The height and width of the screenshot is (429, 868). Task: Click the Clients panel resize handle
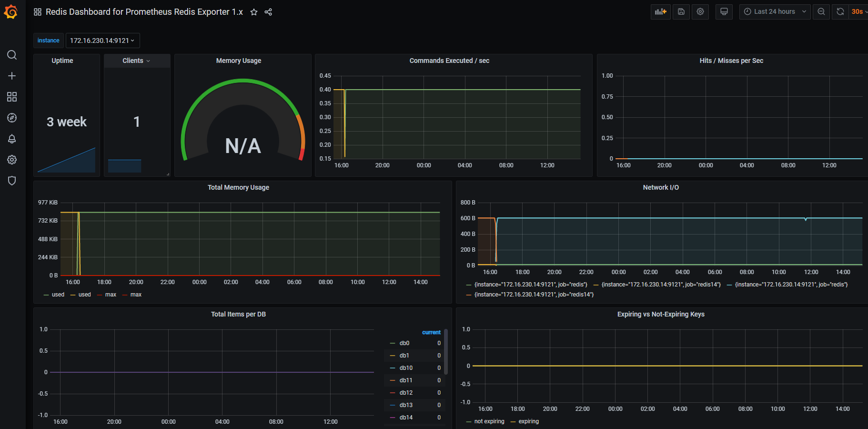click(168, 174)
